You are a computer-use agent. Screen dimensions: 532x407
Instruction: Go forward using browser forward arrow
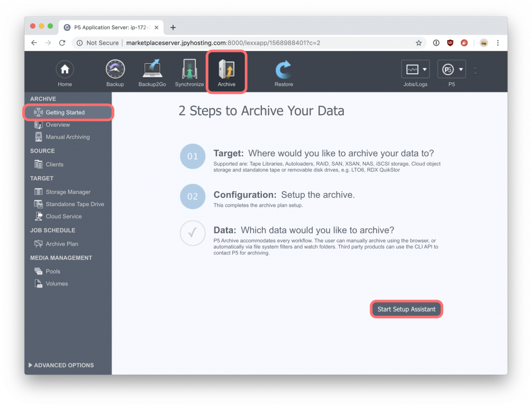tap(48, 43)
